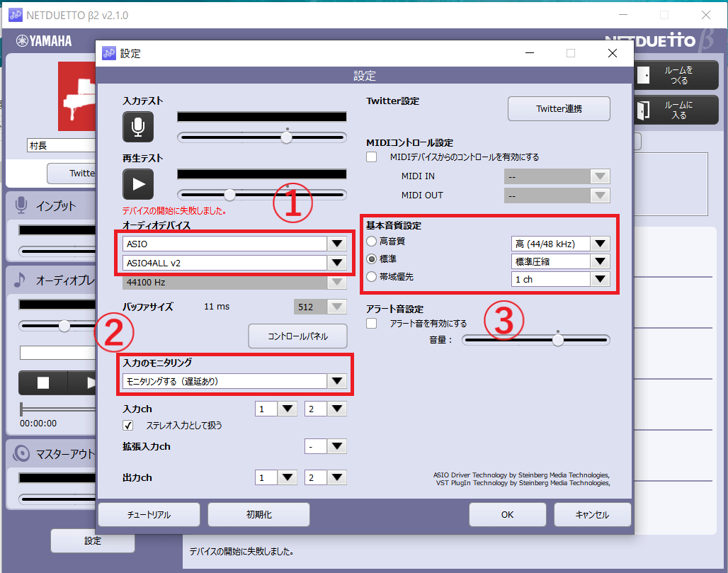Enable the alert sound checkbox
Viewport: 728px width, 573px height.
coord(371,323)
